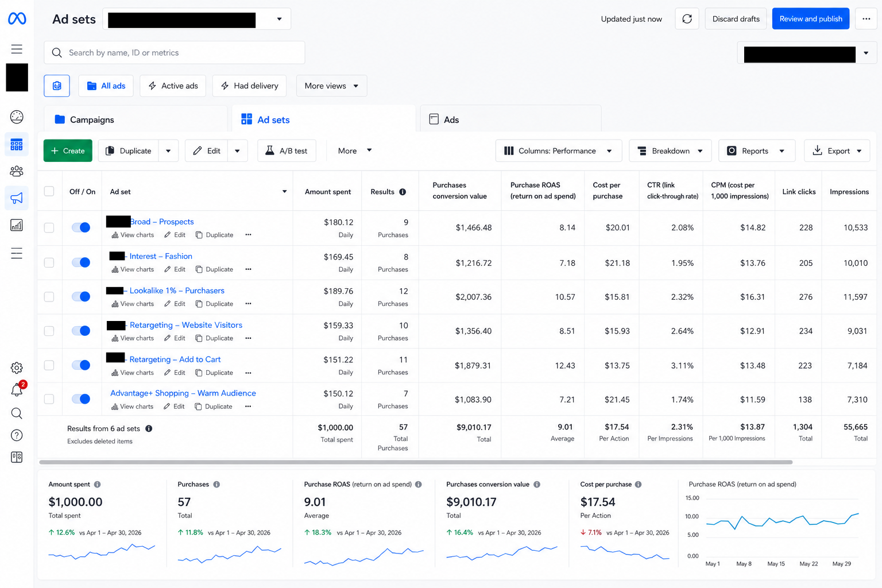Show info for Results from 6 ad sets
Image resolution: width=882 pixels, height=588 pixels.
click(149, 428)
